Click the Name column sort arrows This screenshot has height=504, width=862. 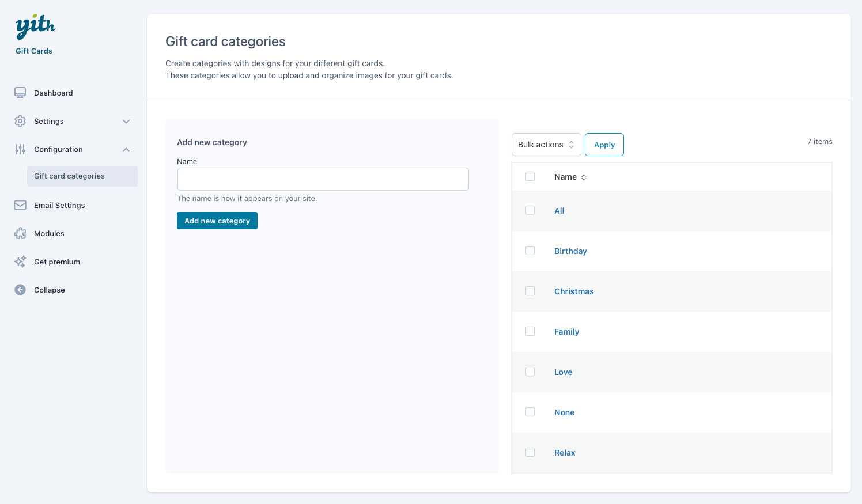[584, 177]
